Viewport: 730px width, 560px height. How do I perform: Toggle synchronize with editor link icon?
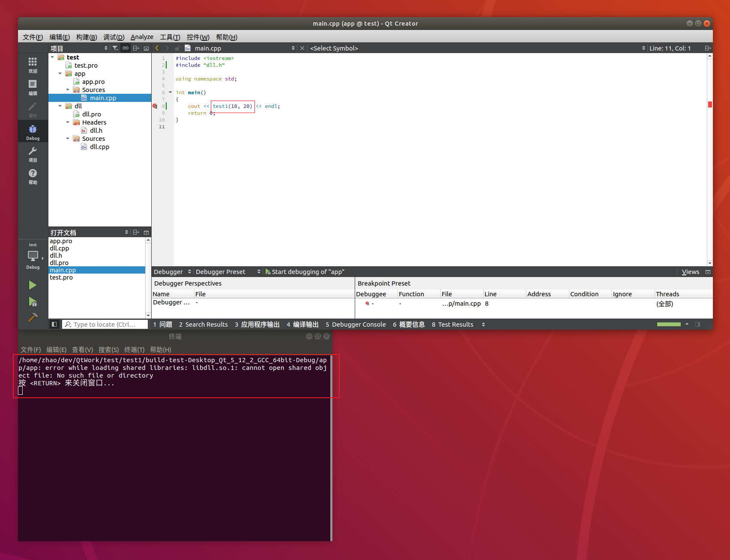pos(126,48)
